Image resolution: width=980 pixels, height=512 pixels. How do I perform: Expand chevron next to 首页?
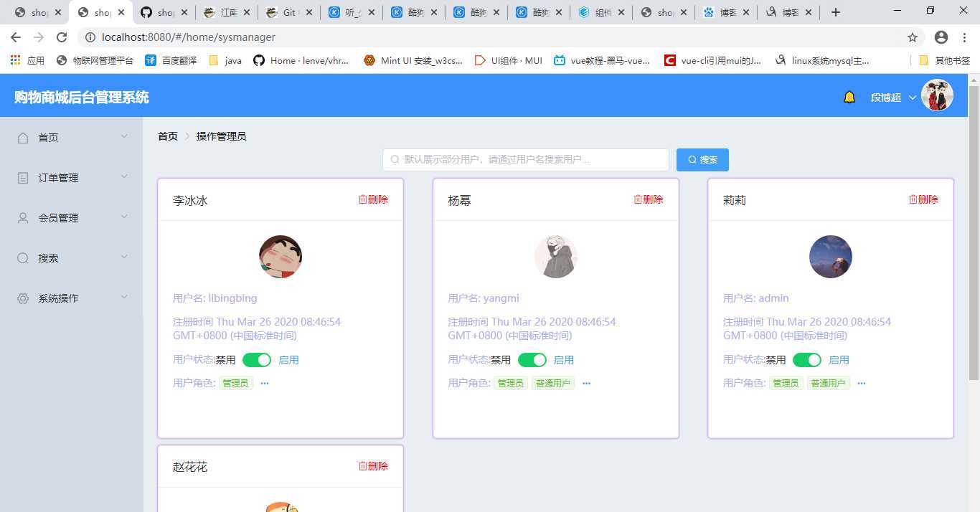tap(124, 136)
